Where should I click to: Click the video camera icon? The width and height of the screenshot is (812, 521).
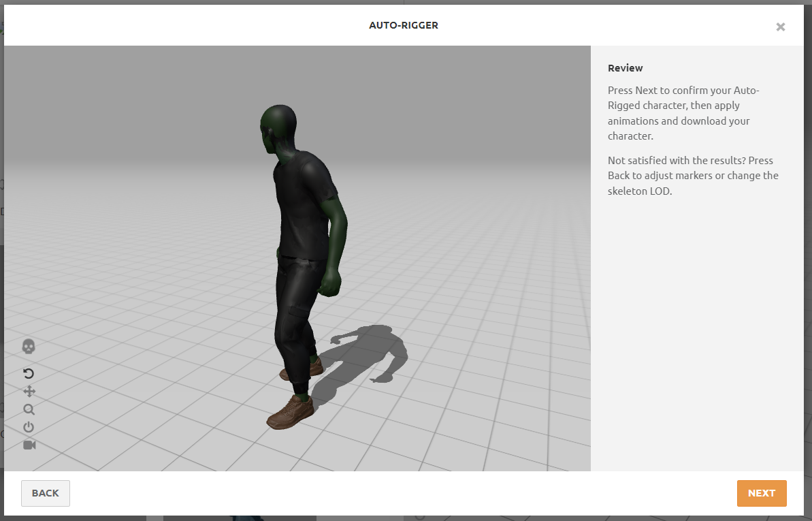point(29,445)
